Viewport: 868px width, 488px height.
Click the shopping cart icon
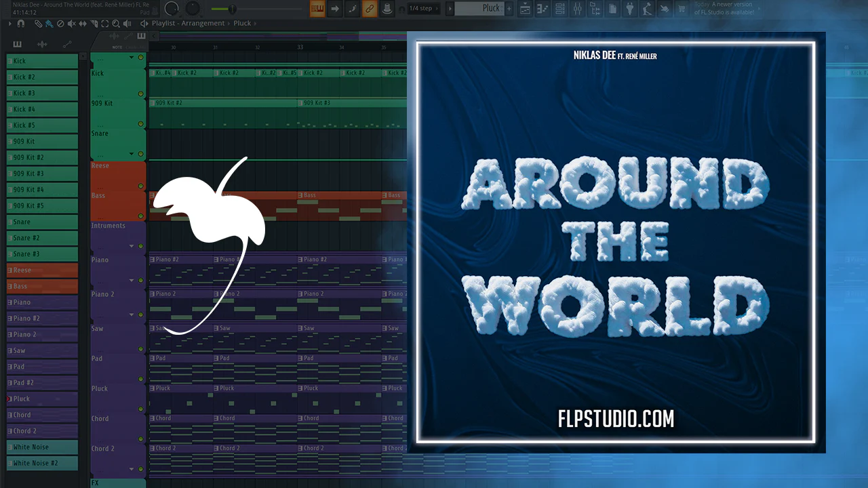(681, 9)
